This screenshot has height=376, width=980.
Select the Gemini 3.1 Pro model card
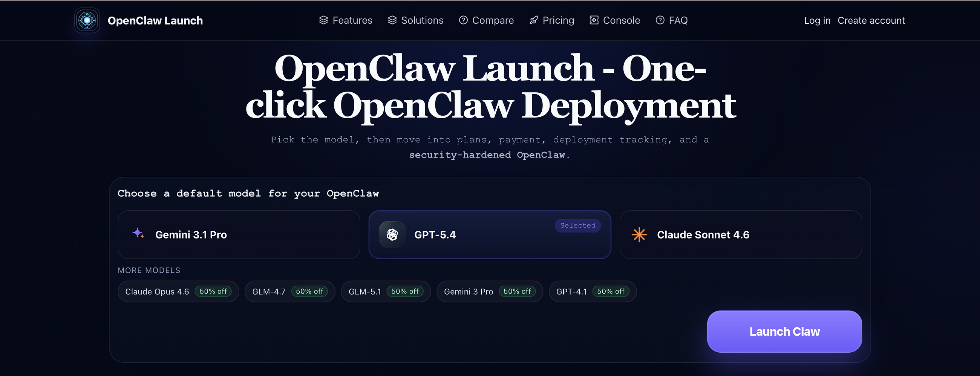239,235
